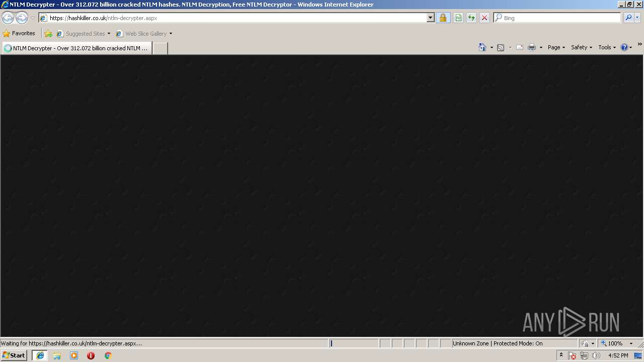This screenshot has width=644, height=362.
Task: Expand the zoom level dropdown arrow
Action: click(631, 343)
